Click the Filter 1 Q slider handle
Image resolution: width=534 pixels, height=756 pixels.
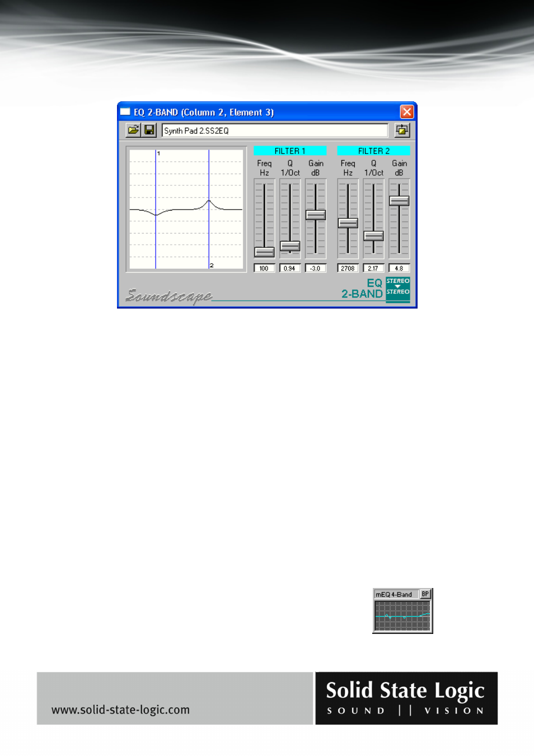(290, 246)
